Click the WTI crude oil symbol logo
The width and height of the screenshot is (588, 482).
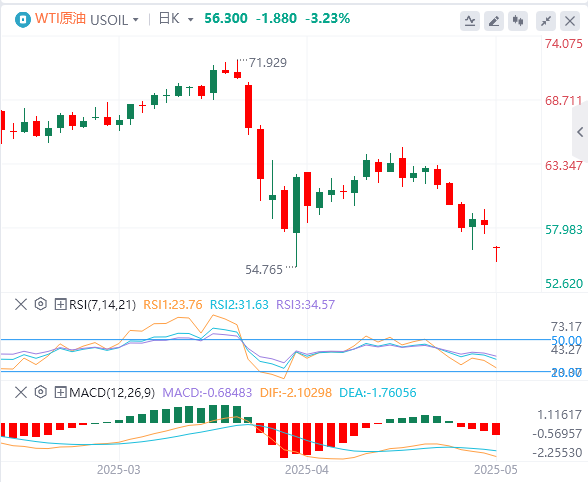[22, 20]
